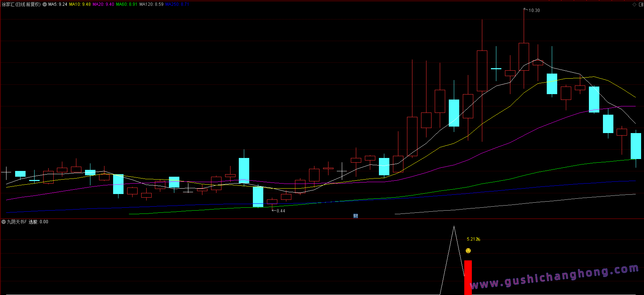Screen dimensions: 644x295
Task: Select the MA250 blue moving average label
Action: [x=177, y=4]
